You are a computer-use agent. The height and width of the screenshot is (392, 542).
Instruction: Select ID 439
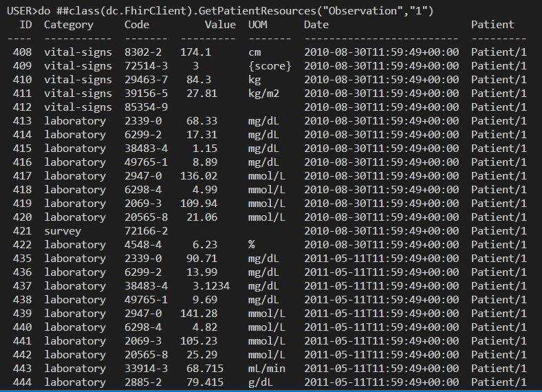pos(23,314)
